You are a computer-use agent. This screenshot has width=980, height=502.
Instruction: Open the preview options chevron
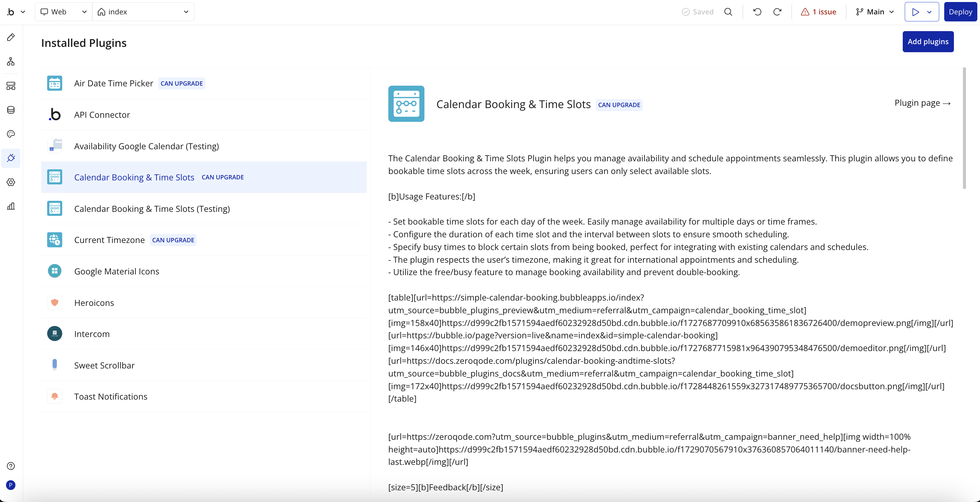pyautogui.click(x=929, y=12)
